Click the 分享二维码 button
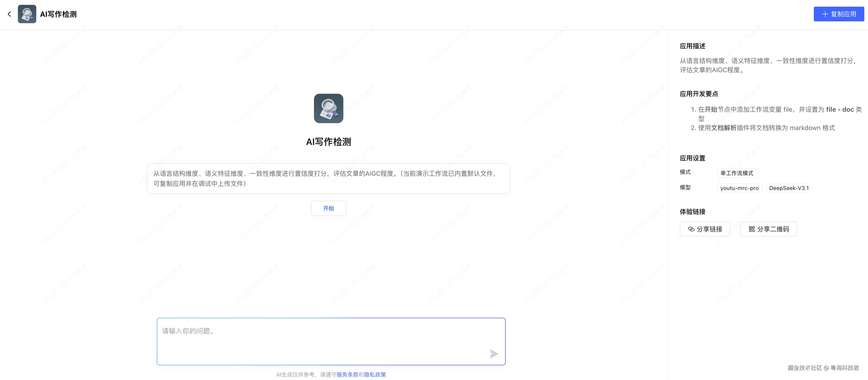The height and width of the screenshot is (380, 868). pos(769,229)
